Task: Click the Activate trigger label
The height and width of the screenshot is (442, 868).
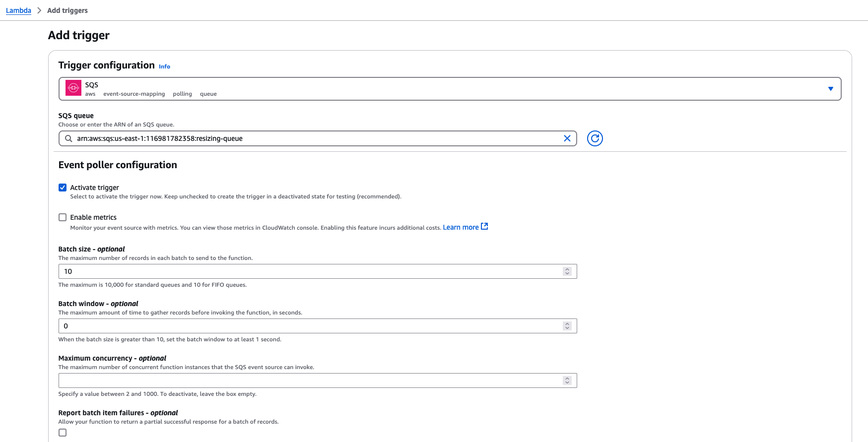Action: (95, 188)
